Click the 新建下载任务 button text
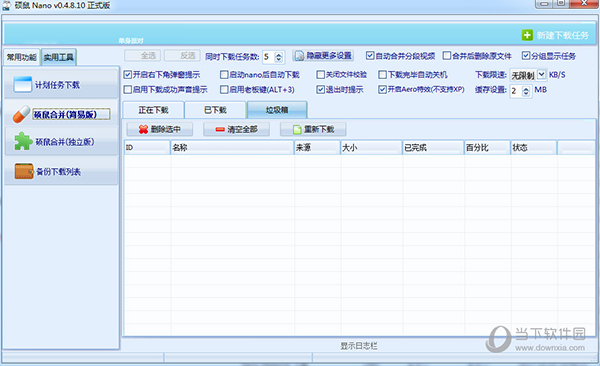 562,35
